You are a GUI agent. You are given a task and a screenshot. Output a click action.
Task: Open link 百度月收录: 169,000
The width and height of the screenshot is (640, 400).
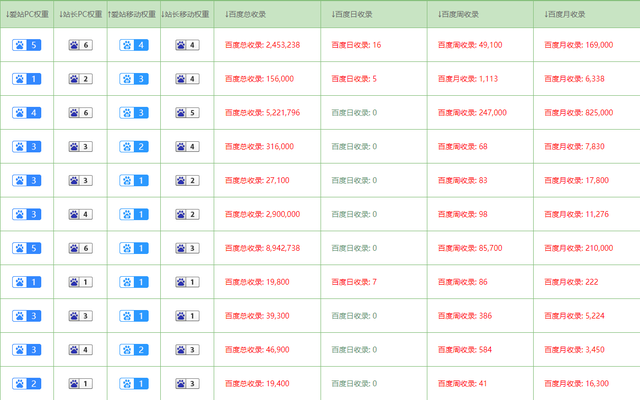click(579, 45)
